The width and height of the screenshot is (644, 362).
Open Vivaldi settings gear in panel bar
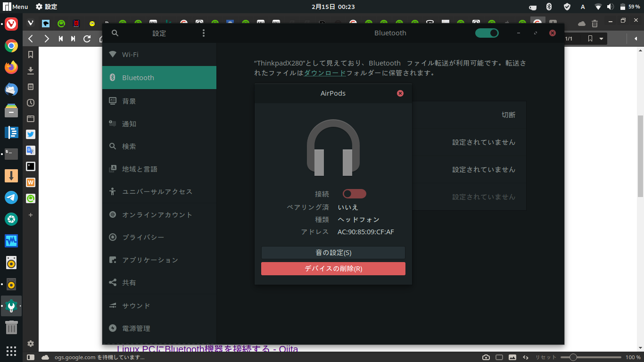coord(31,344)
